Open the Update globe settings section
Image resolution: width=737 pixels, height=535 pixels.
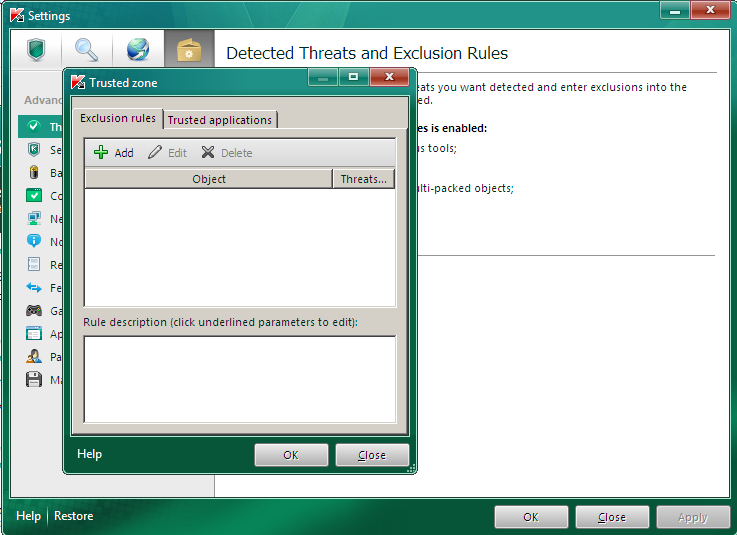137,50
